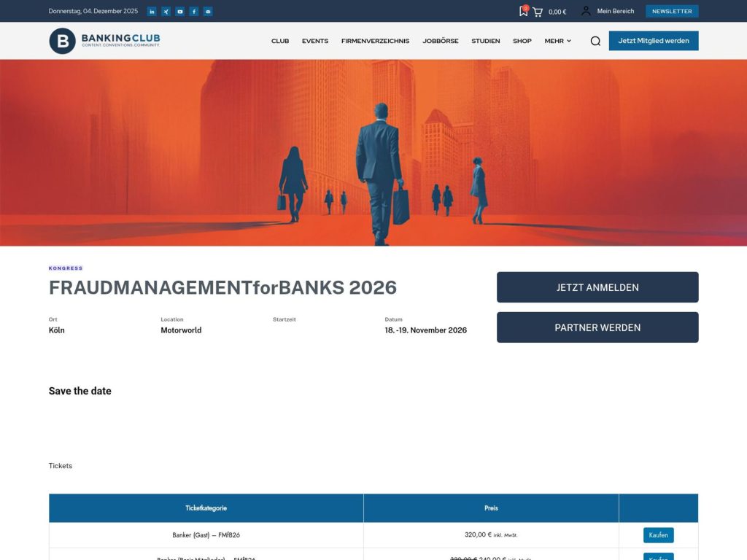
Task: Open the JOBBÖRSE section
Action: (x=440, y=41)
